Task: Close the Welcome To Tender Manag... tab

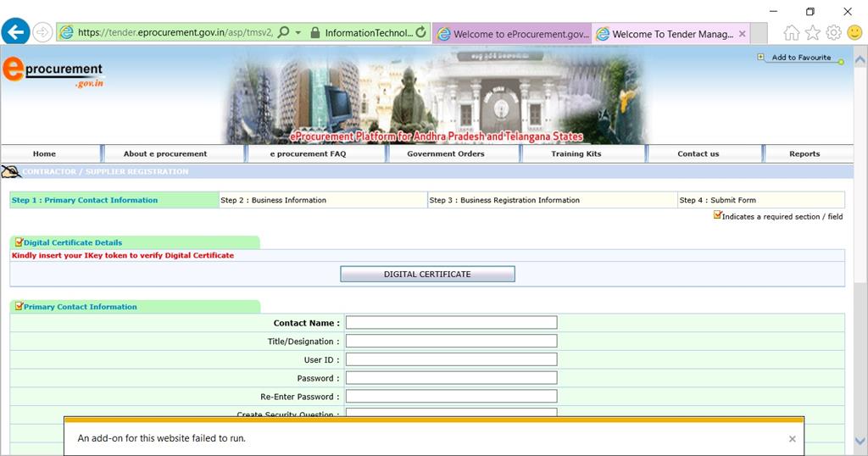Action: pyautogui.click(x=743, y=34)
